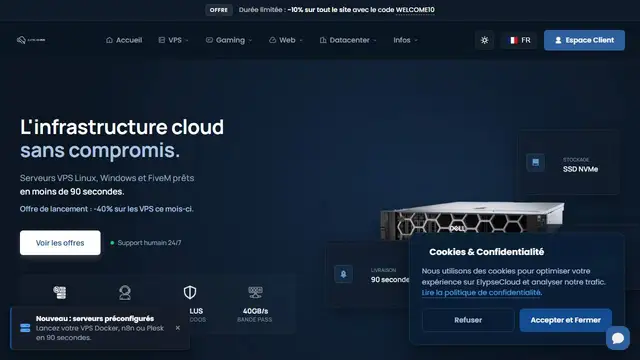Click the rocket icon beside Livraison

coord(343,274)
